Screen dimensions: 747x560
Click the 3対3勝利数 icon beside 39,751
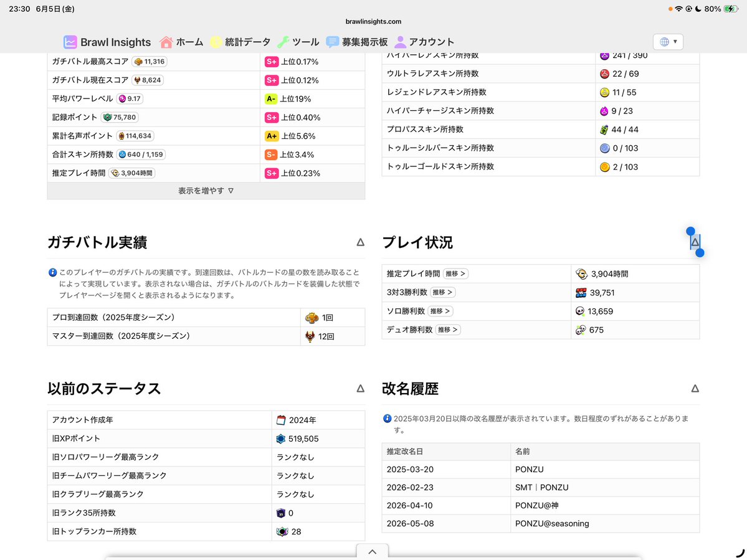pyautogui.click(x=581, y=293)
